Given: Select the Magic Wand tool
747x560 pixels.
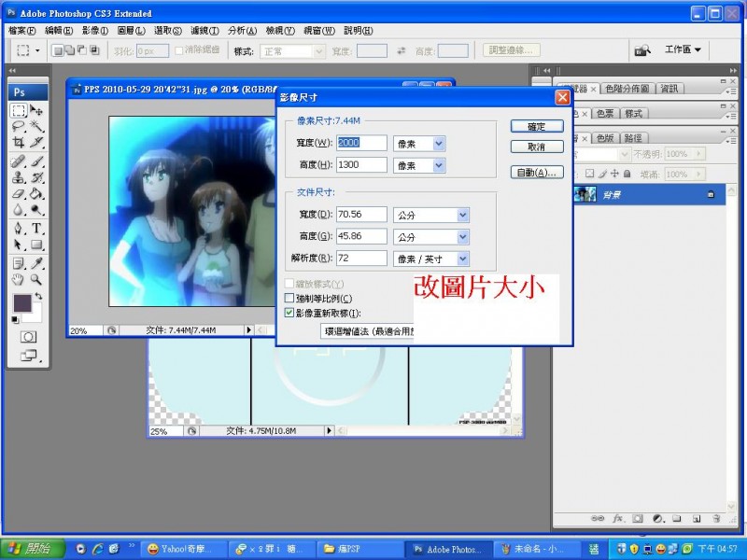Looking at the screenshot, I should [x=36, y=127].
